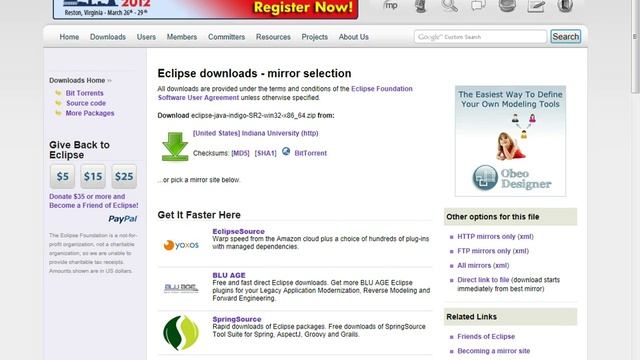Select the Resources menu item
The image size is (640, 360).
coord(273,37)
